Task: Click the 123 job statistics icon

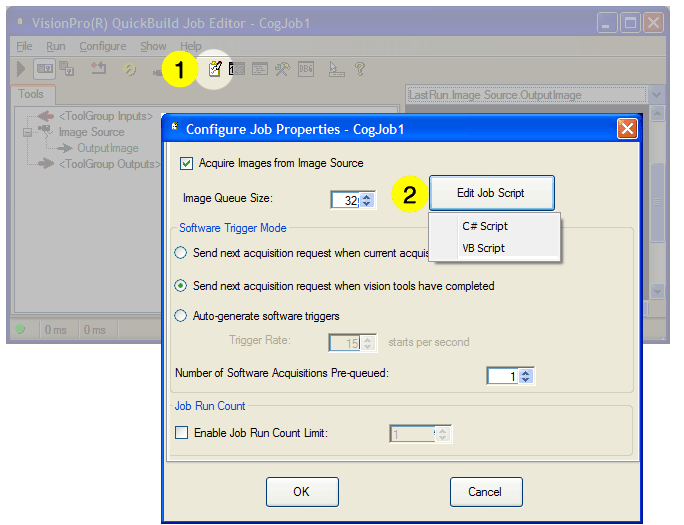Action: tap(237, 69)
